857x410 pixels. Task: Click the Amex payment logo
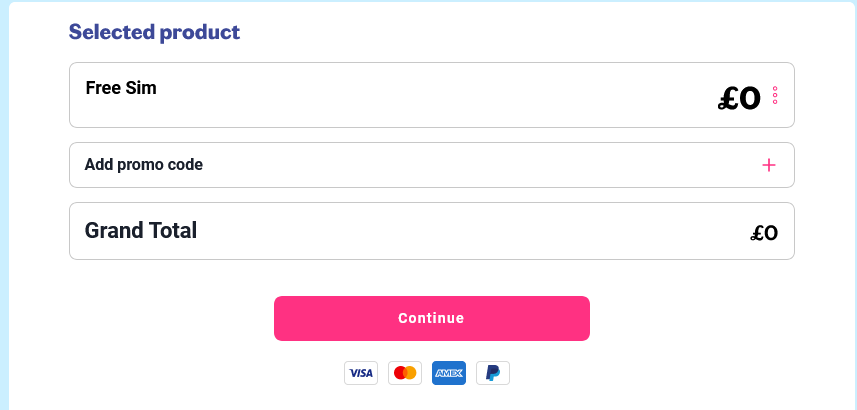[x=449, y=373]
